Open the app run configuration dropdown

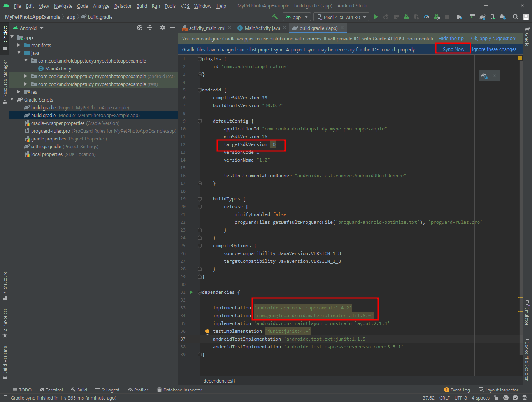[296, 17]
